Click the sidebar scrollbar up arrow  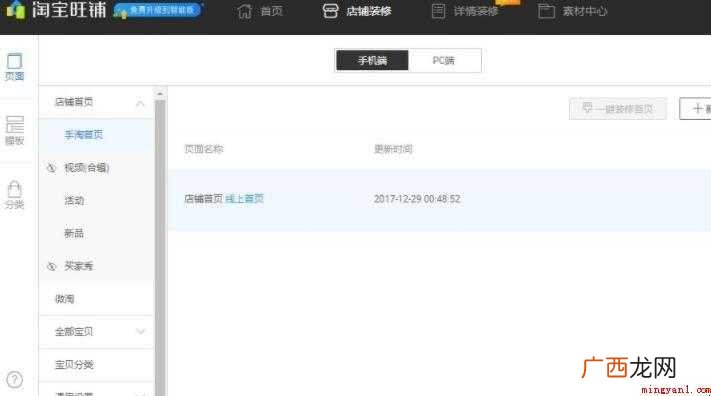tap(160, 94)
